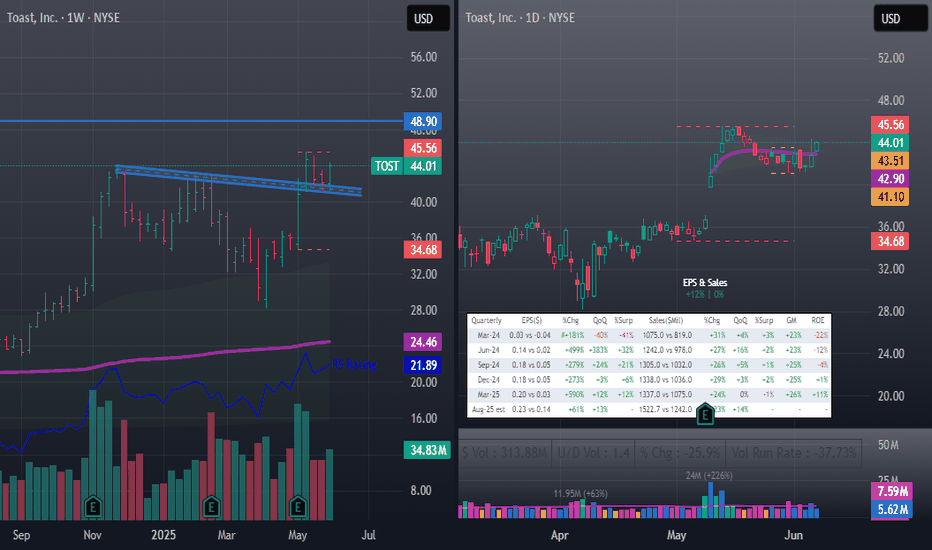
Task: Select the Jun-24 row in the earnings table
Action: pyautogui.click(x=649, y=350)
